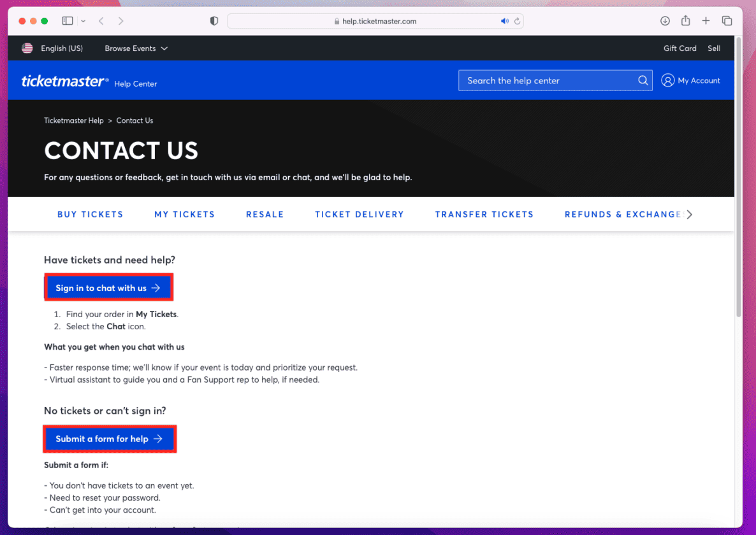
Task: Open a new tab with the plus button
Action: tap(706, 20)
